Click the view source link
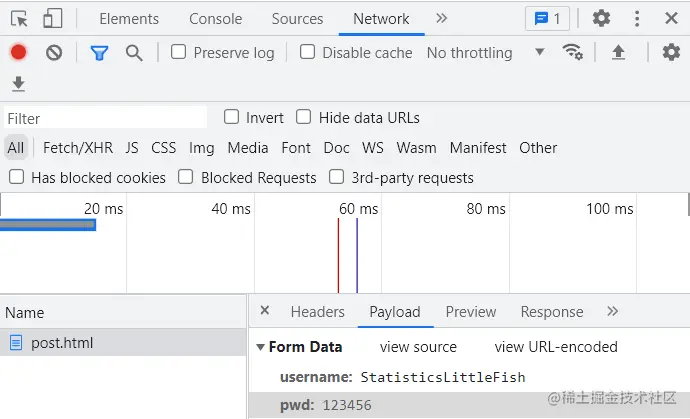 418,347
